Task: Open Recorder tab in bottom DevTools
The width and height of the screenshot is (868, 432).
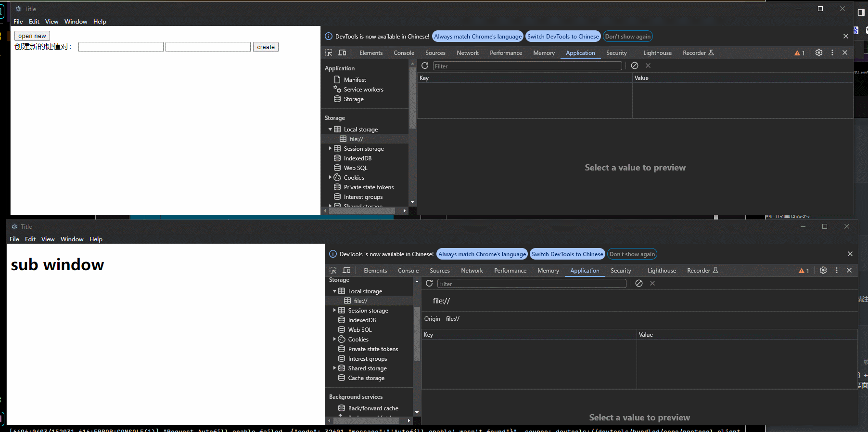Action: (x=702, y=271)
